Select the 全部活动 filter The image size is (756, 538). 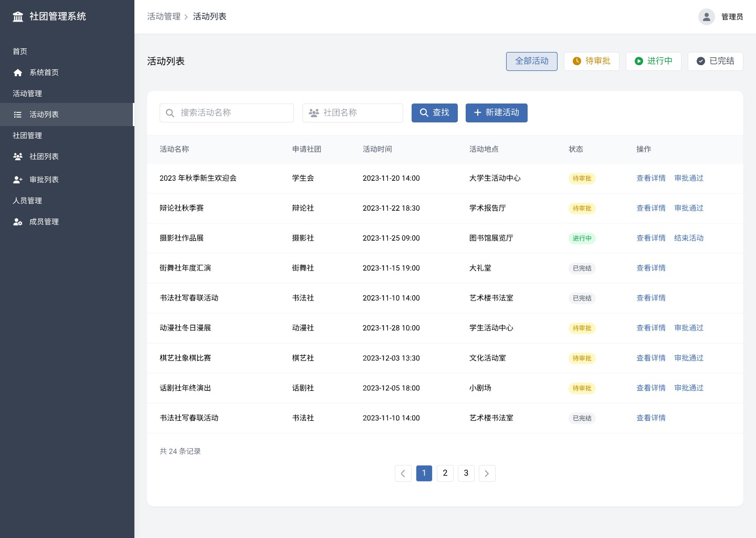(x=531, y=61)
